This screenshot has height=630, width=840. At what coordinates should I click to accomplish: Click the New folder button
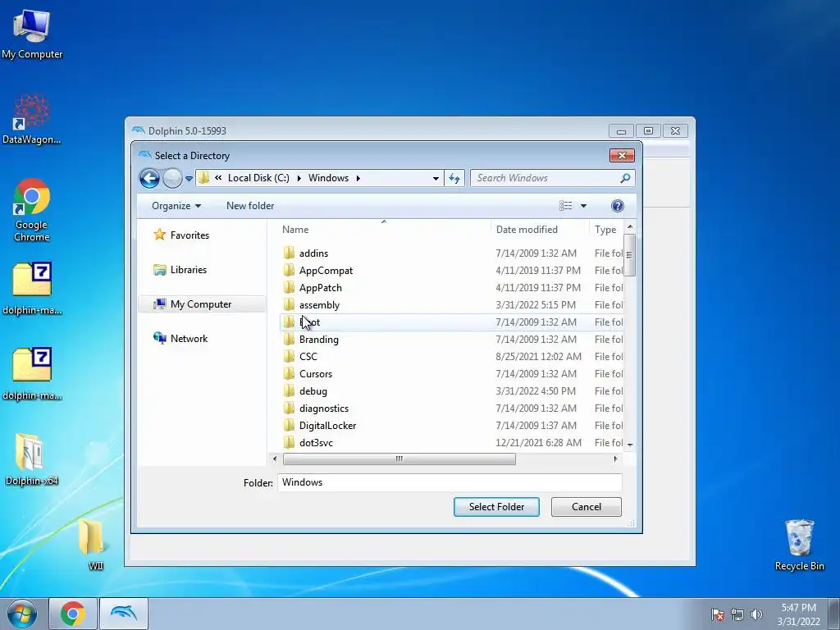250,206
